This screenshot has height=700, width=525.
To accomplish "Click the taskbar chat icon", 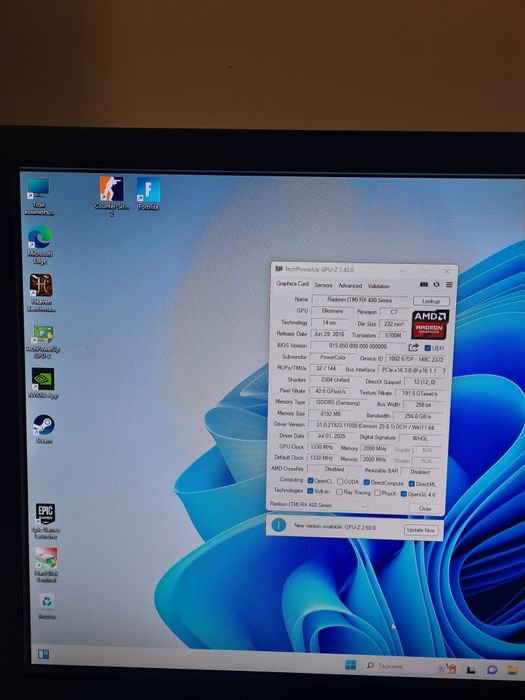I will pos(492,669).
